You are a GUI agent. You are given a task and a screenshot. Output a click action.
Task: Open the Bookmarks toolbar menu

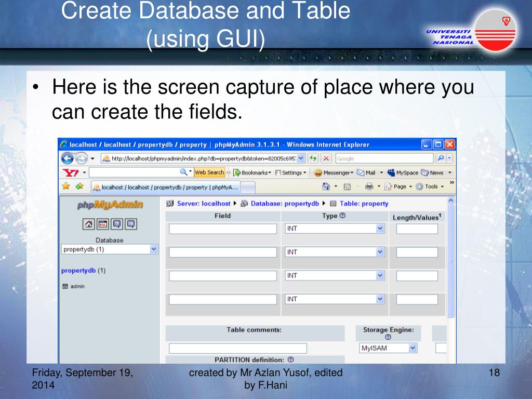pos(252,172)
